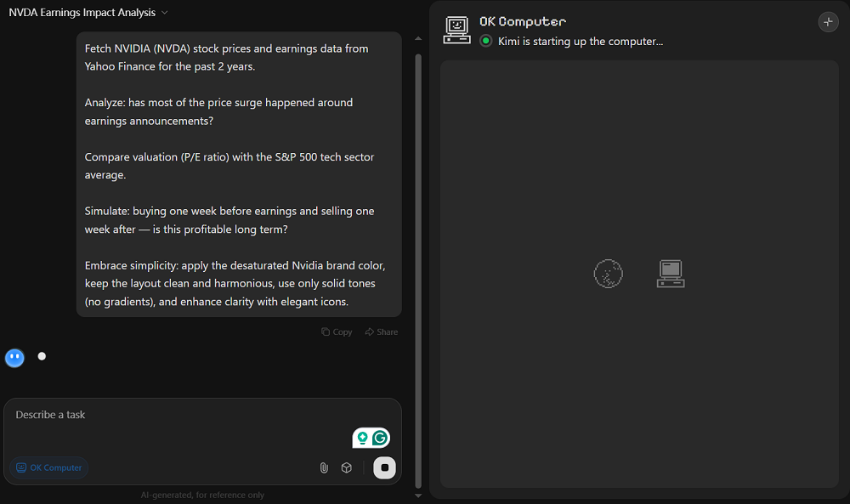Stop generation with the square stop button
Screen dimensions: 850x504
pos(384,467)
